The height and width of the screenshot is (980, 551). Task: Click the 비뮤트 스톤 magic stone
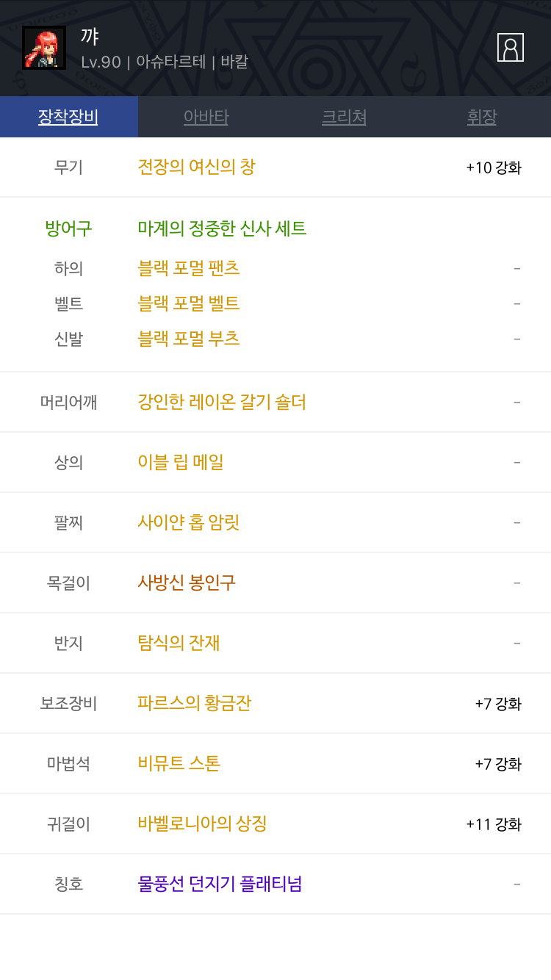point(179,763)
